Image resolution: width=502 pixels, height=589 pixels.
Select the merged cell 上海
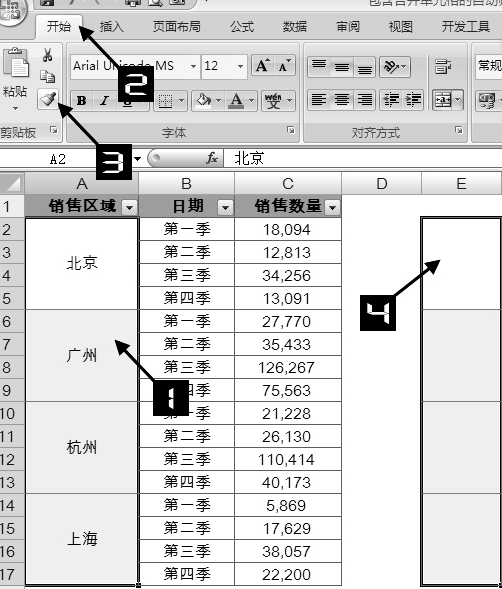82,539
